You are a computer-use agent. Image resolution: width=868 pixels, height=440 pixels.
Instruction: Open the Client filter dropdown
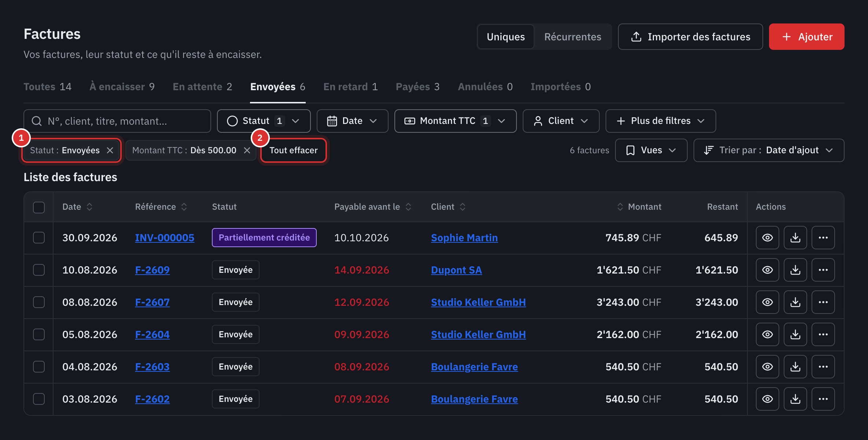(x=561, y=121)
